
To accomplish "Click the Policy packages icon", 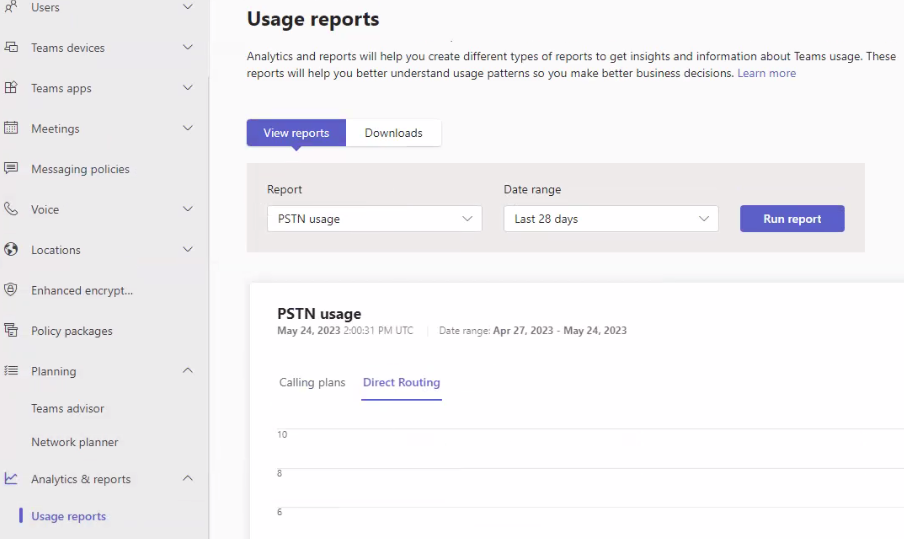I will click(12, 330).
